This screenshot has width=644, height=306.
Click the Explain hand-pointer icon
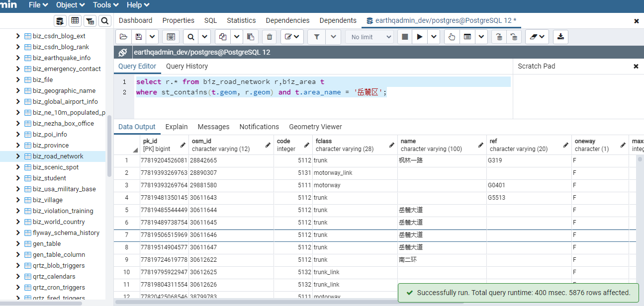[452, 37]
